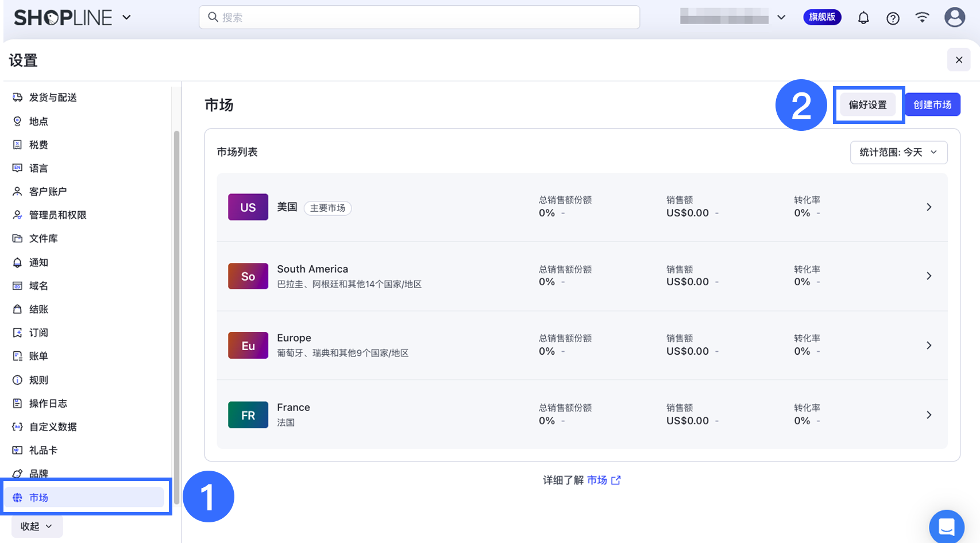
Task: Click the 搜索 search field
Action: 419,17
